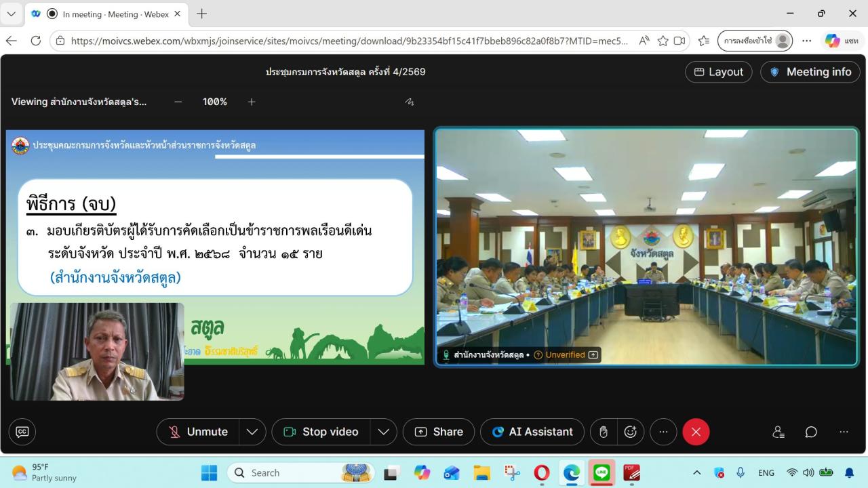Screen dimensions: 868x488
Task: Open Copilot from the browser toolbar
Action: [832, 41]
